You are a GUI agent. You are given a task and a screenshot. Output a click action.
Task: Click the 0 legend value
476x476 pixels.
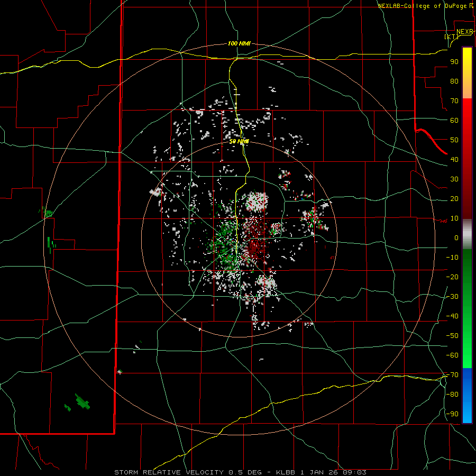(456, 237)
